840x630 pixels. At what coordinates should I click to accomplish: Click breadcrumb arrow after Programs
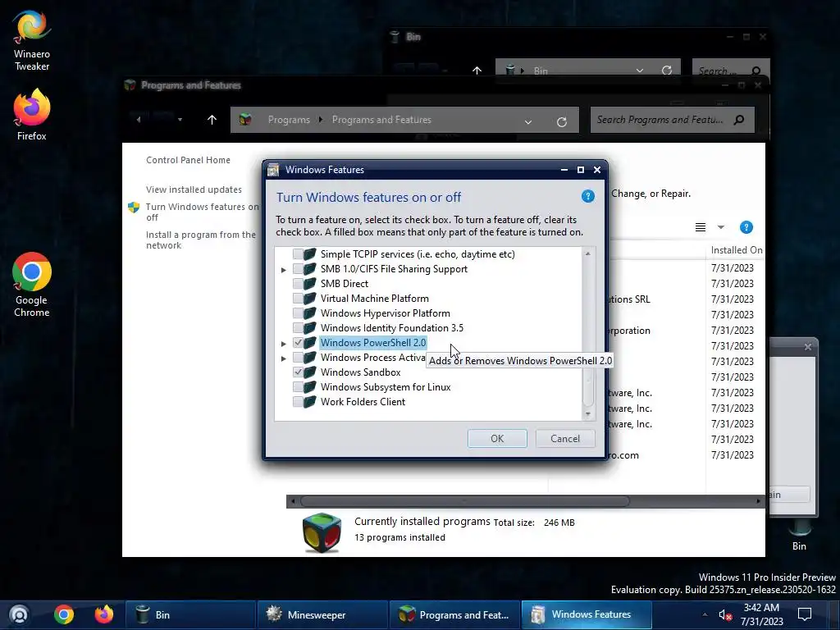(x=321, y=120)
